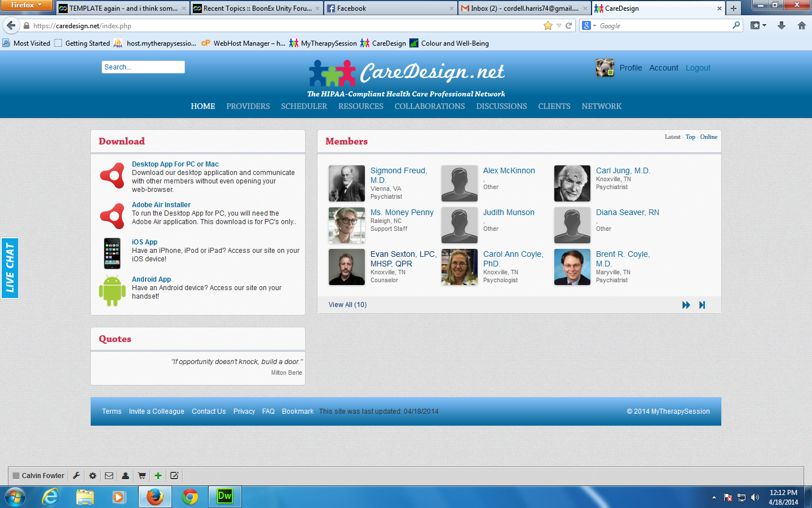Show Top members in the Members panel
The width and height of the screenshot is (812, 508).
[690, 137]
